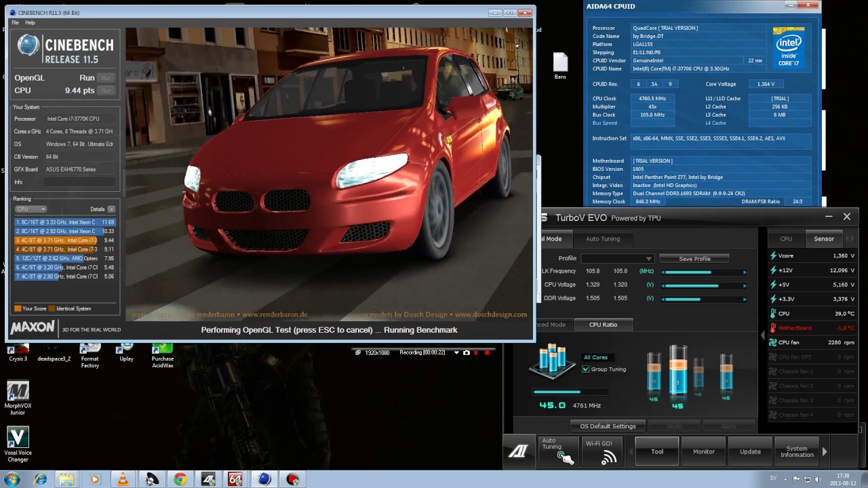Open the Tool menu in AI Suite
Image resolution: width=868 pixels, height=488 pixels.
[x=657, y=451]
